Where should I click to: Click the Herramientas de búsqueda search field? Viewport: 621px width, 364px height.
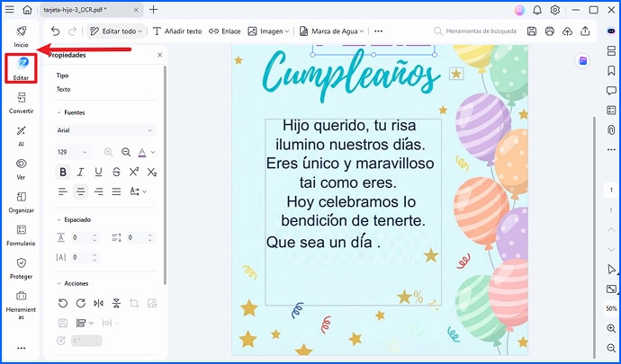[475, 31]
